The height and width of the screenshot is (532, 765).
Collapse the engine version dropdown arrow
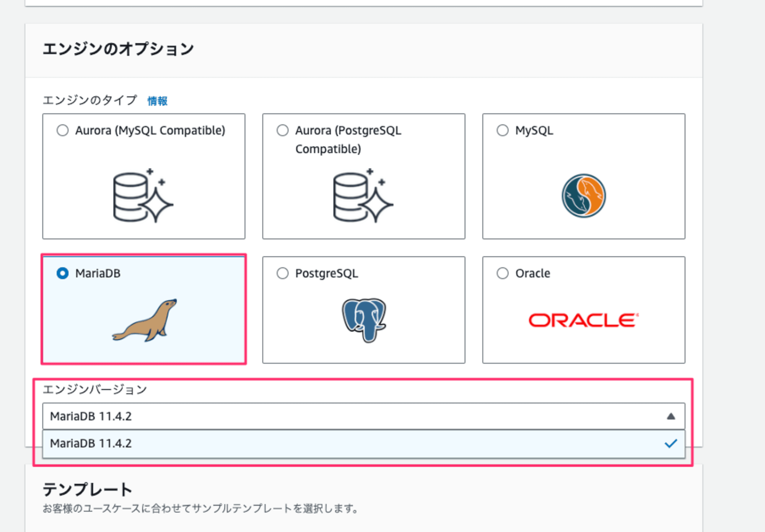click(671, 416)
